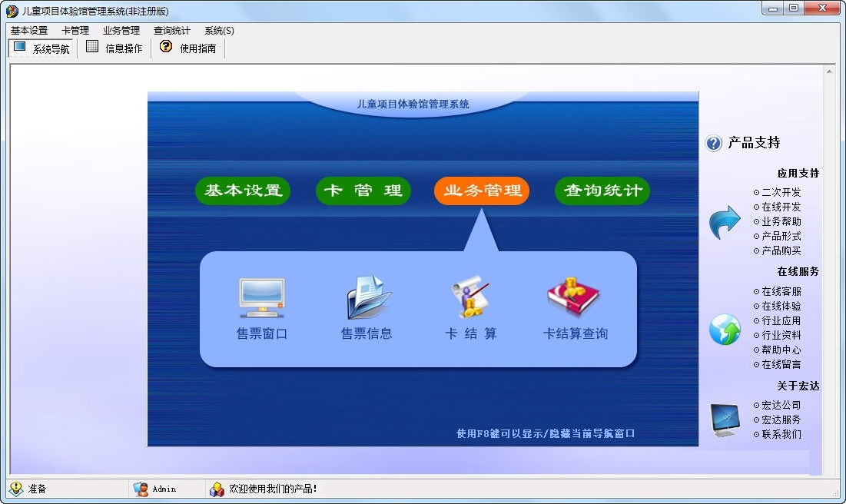Image resolution: width=846 pixels, height=504 pixels.
Task: Click the 售票信息 label
Action: pyautogui.click(x=367, y=333)
